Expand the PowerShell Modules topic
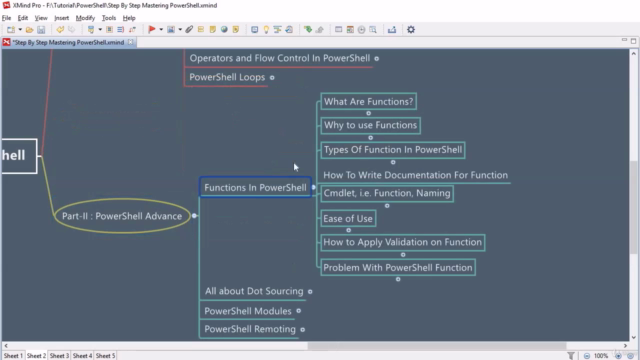The height and width of the screenshot is (360, 640). click(x=299, y=311)
